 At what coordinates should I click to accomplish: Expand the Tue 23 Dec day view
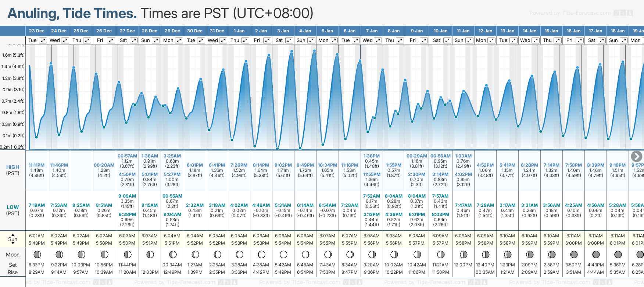(43, 40)
